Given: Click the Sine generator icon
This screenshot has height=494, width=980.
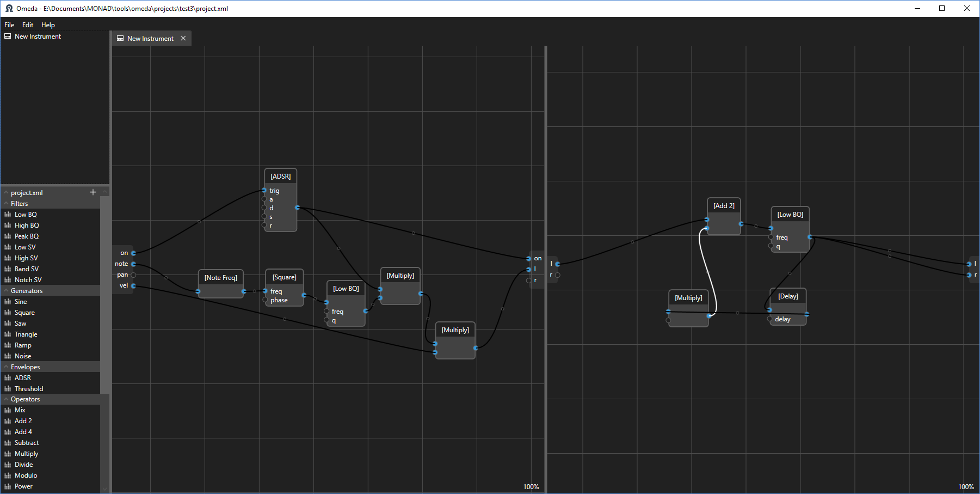Looking at the screenshot, I should pos(8,302).
